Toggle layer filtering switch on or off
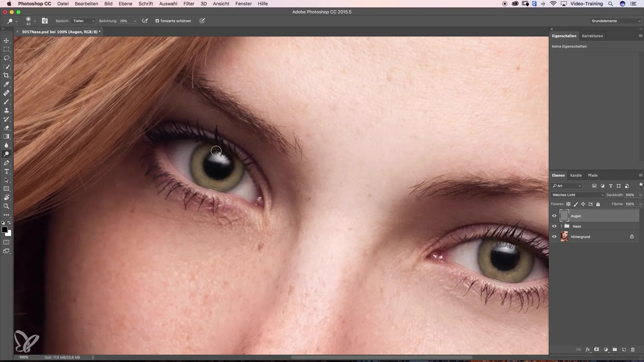Viewport: 644px width, 362px height. (641, 185)
